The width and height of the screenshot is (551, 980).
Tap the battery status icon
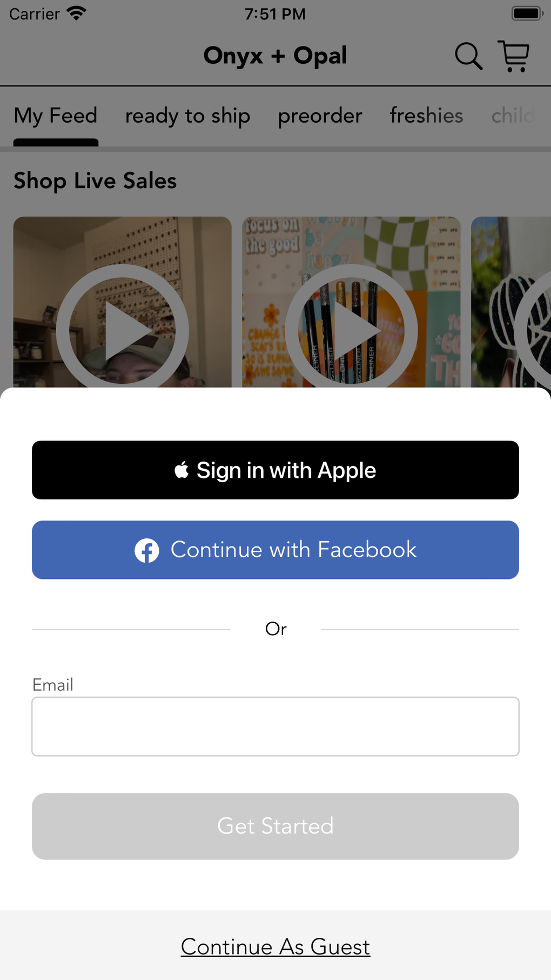(x=527, y=14)
